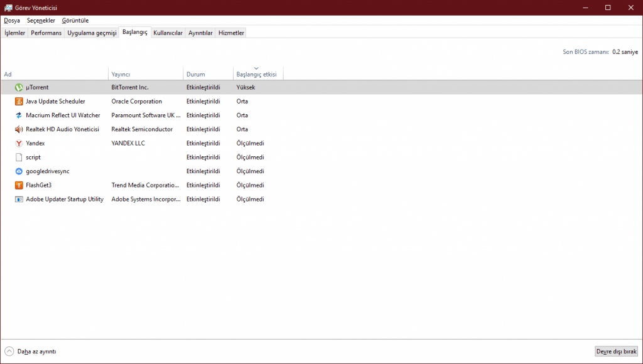Click the Oracle Corporation publisher cell
Screen dimensions: 643x364
[136, 101]
